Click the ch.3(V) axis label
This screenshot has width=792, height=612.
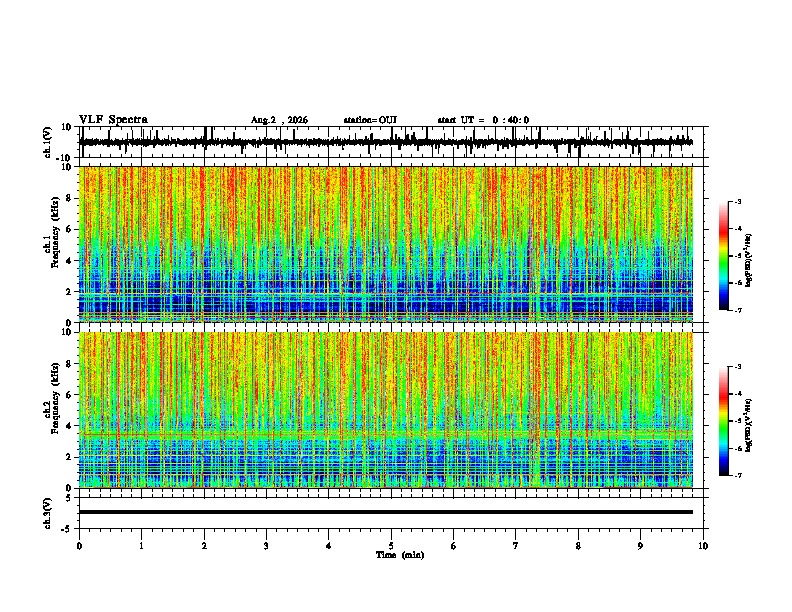coord(48,513)
